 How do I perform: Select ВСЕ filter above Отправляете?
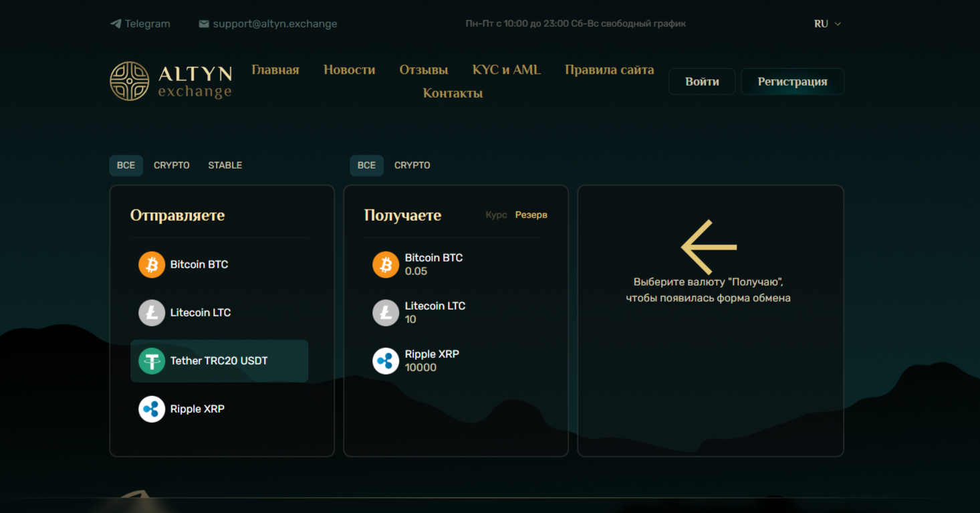point(126,165)
